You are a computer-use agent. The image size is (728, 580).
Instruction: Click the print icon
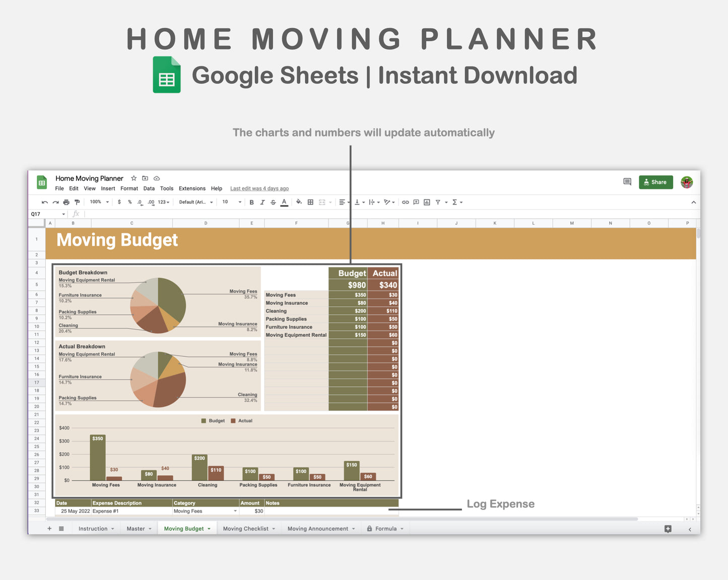(66, 202)
